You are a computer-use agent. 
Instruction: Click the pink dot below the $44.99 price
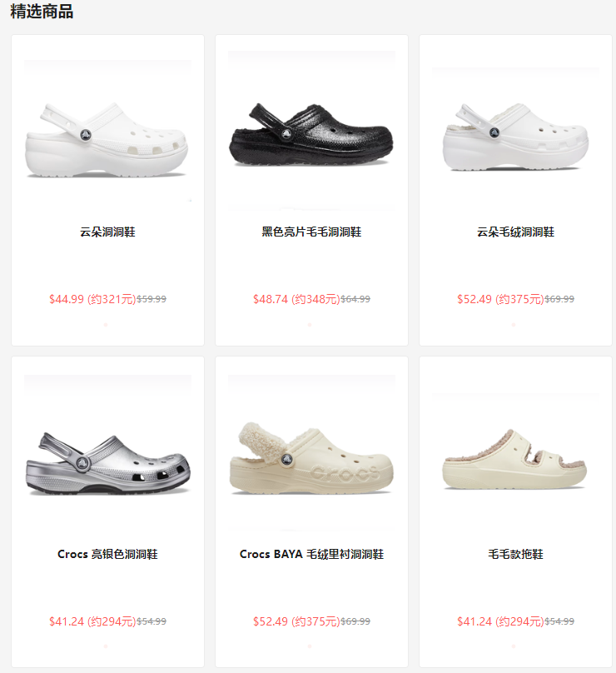coord(106,325)
